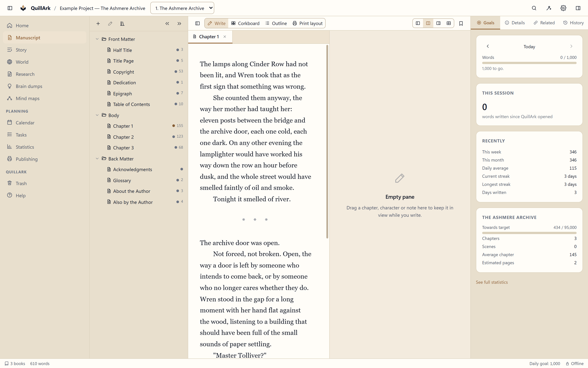Add new item with the plus icon
Viewport: 588px width, 368px height.
point(98,23)
